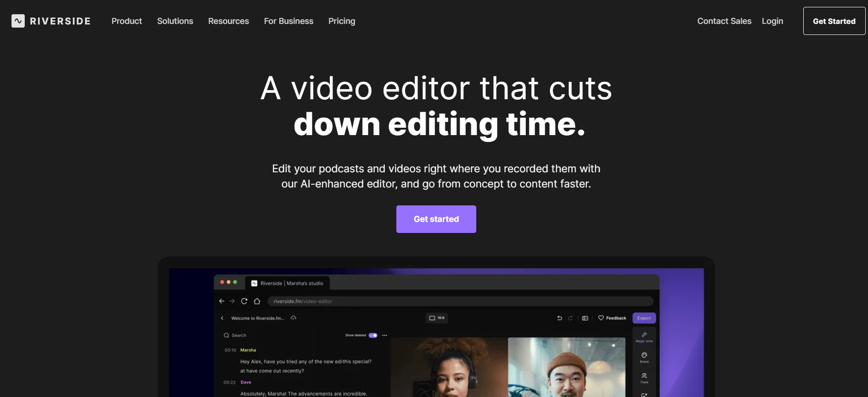Viewport: 868px width, 397px height.
Task: Click the 00:10 timestamp in transcript
Action: pos(230,350)
